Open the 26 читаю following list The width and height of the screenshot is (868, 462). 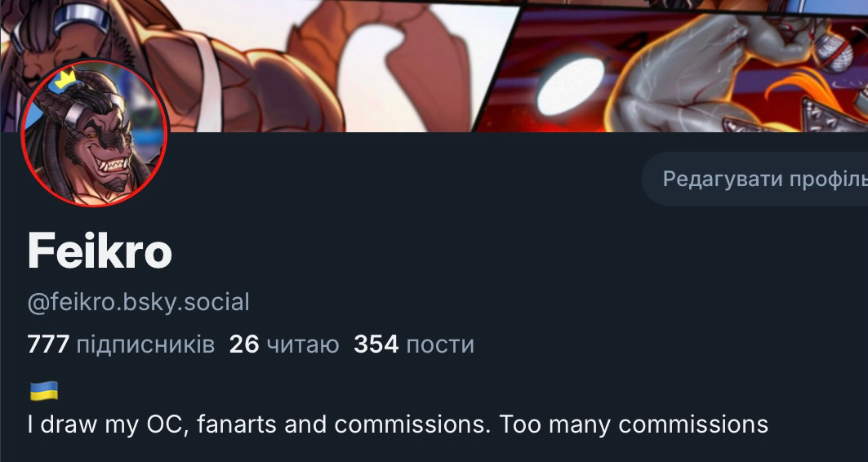[x=284, y=344]
